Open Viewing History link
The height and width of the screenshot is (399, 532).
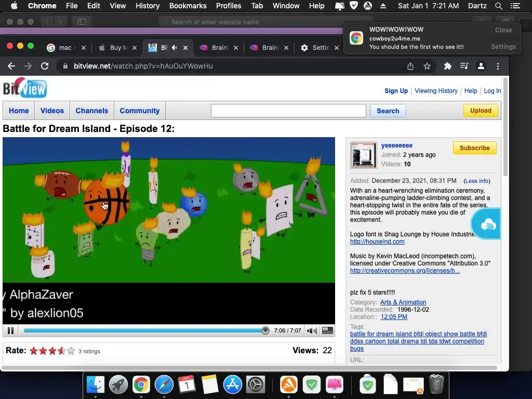[436, 90]
